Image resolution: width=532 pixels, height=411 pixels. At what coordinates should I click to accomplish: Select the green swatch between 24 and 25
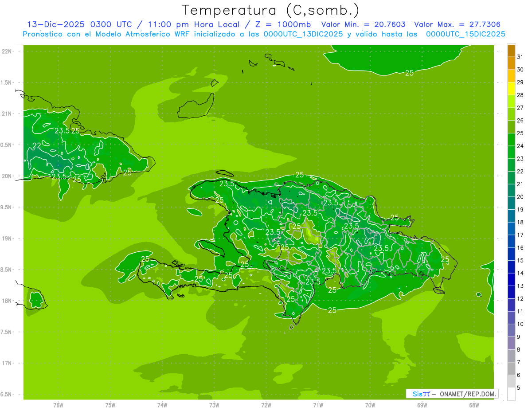(x=511, y=140)
